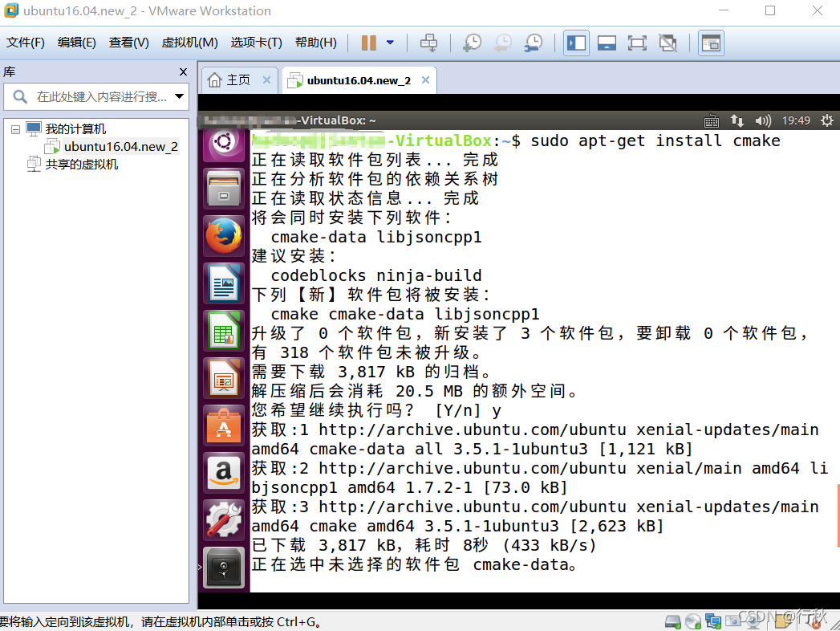Close the ubuntu16.04.new_2 tab

425,80
